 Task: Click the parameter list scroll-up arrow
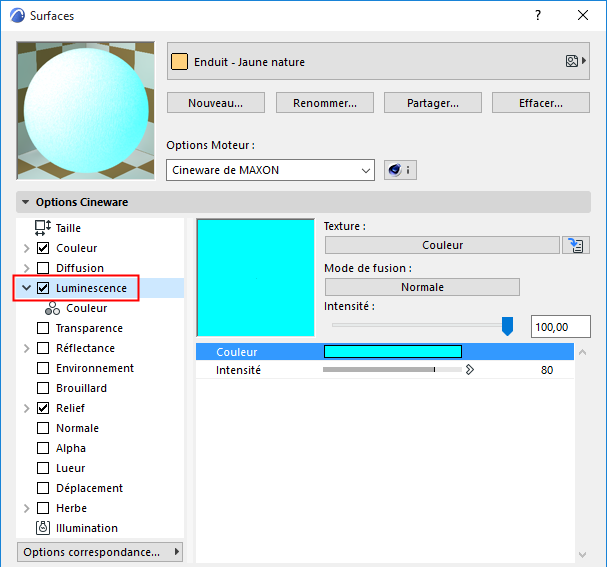pos(582,352)
